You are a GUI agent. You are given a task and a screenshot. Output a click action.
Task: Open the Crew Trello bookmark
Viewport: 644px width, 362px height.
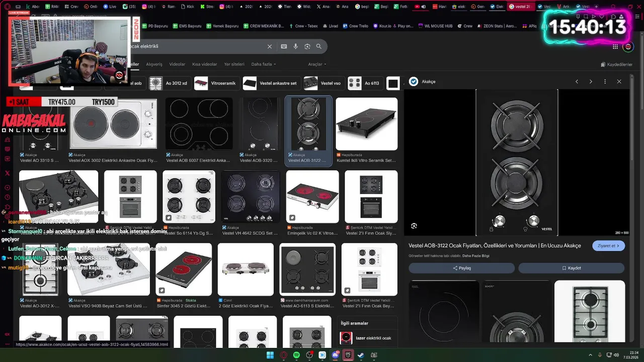tap(356, 26)
